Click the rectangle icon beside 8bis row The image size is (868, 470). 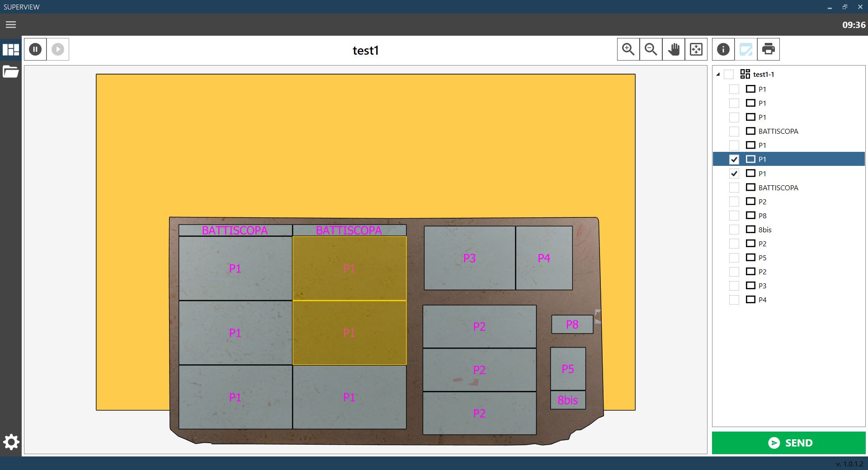(x=750, y=229)
